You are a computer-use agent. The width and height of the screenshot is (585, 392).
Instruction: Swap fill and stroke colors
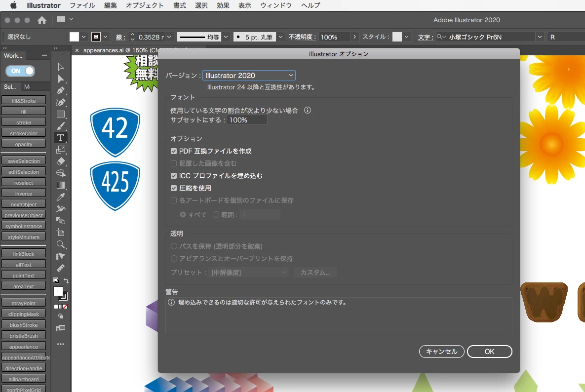(x=66, y=280)
